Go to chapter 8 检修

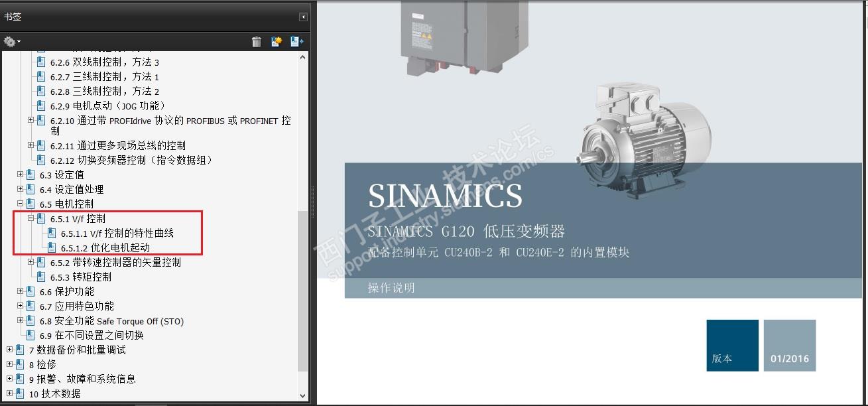[42, 364]
